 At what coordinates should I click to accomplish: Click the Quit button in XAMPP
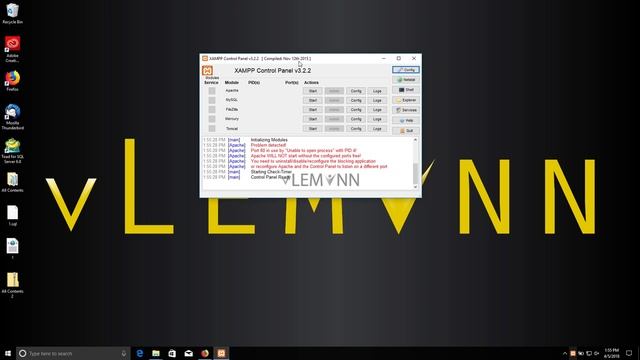(x=406, y=131)
